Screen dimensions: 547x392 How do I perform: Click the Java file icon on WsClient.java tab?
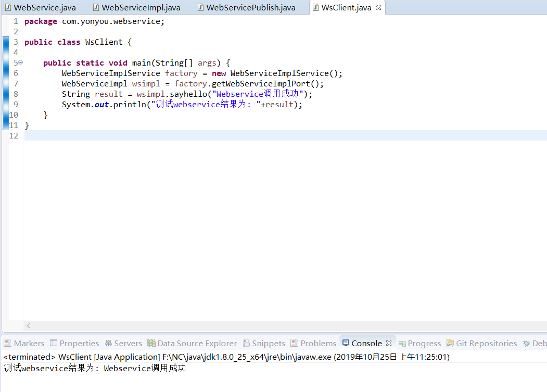pyautogui.click(x=315, y=7)
